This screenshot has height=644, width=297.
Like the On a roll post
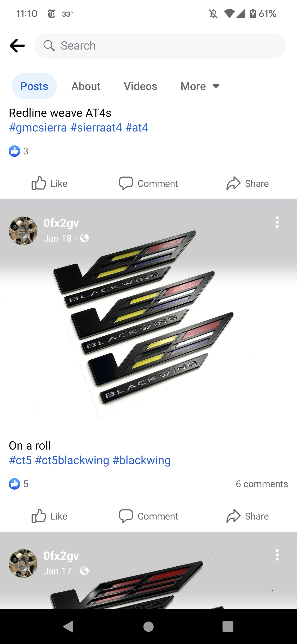coord(49,516)
